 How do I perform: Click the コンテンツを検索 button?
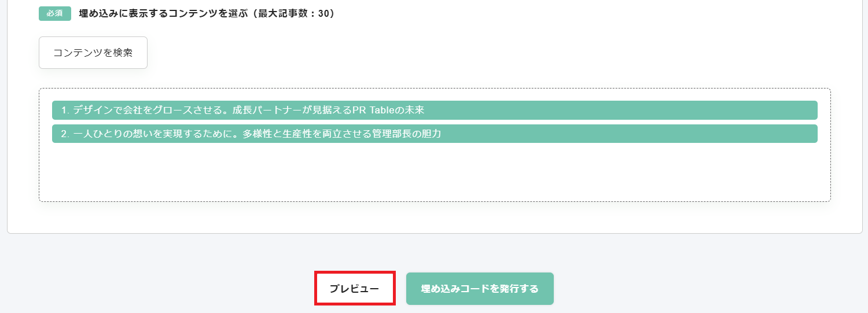pos(93,53)
